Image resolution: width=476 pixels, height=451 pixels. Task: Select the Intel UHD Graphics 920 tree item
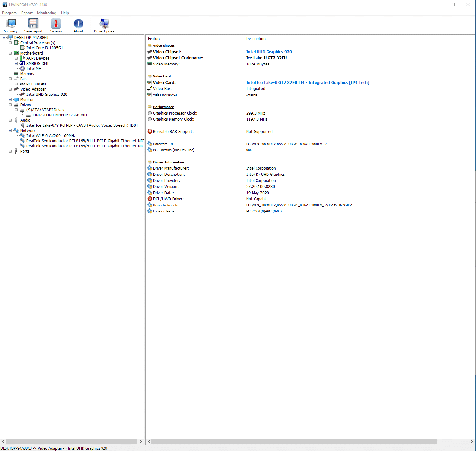click(x=47, y=95)
